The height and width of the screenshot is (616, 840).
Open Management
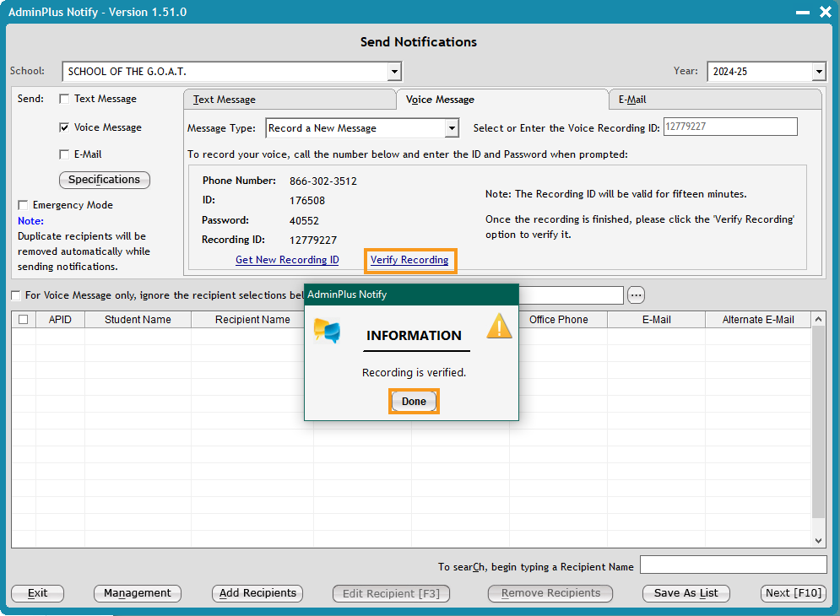pos(137,593)
